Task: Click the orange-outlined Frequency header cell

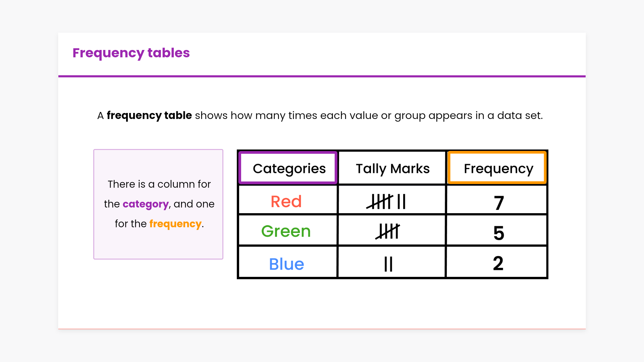Action: [x=498, y=168]
